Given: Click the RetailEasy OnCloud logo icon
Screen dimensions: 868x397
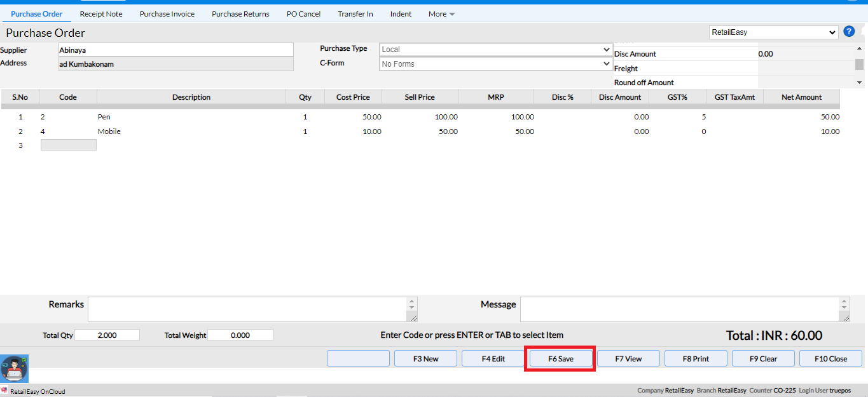Looking at the screenshot, I should [x=4, y=391].
